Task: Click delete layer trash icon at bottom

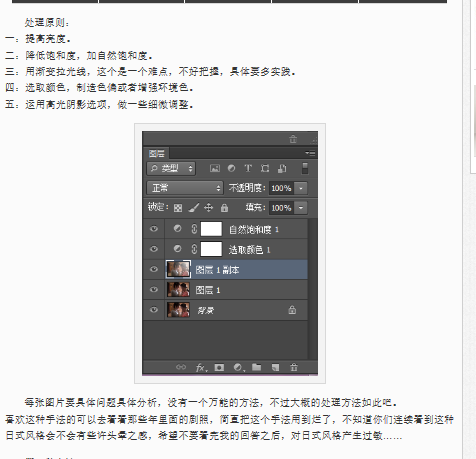Action: (x=294, y=367)
